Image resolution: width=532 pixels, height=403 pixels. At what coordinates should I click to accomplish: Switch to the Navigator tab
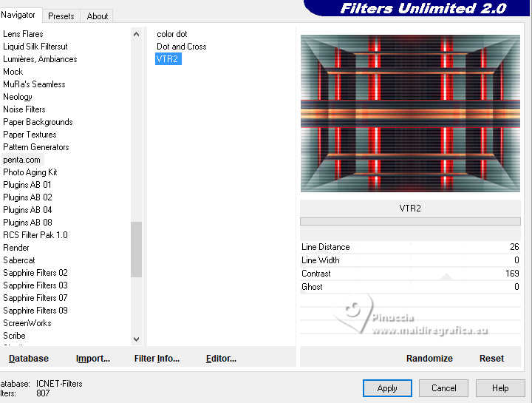point(18,15)
